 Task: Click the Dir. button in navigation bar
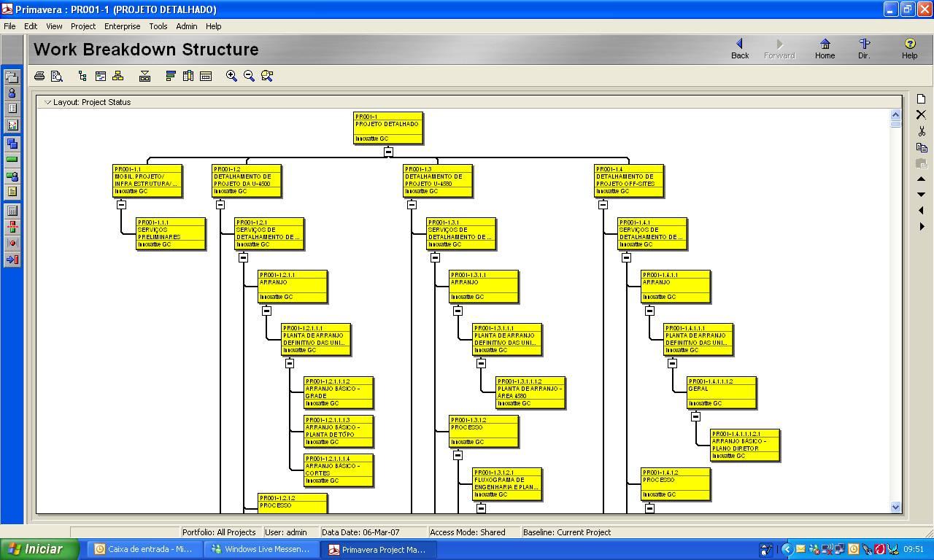864,49
